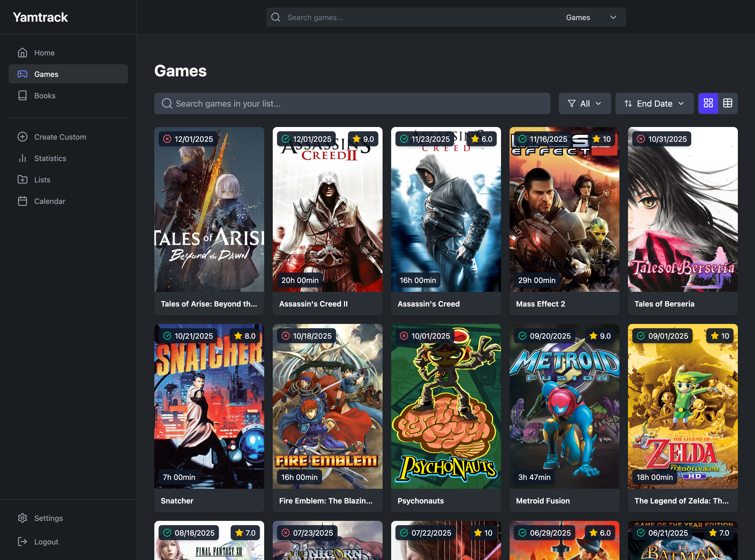
Task: Open the End Date sort dropdown
Action: pyautogui.click(x=654, y=103)
